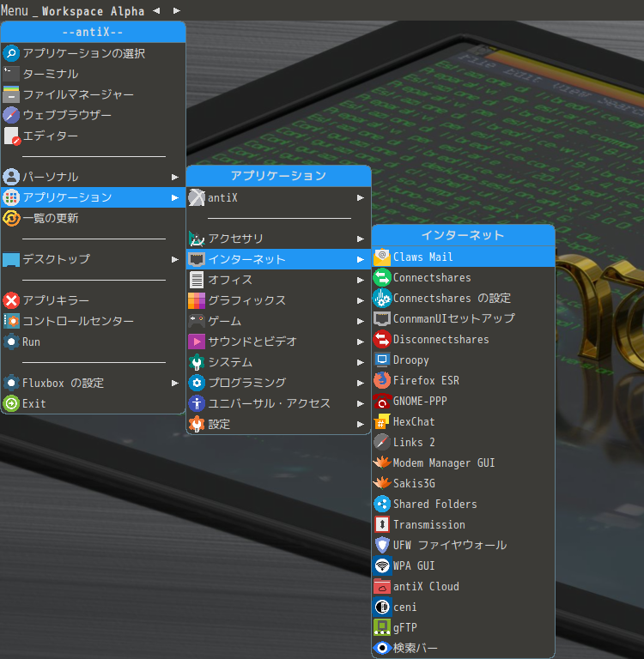Click the Firefox ESR fox icon

tap(382, 380)
